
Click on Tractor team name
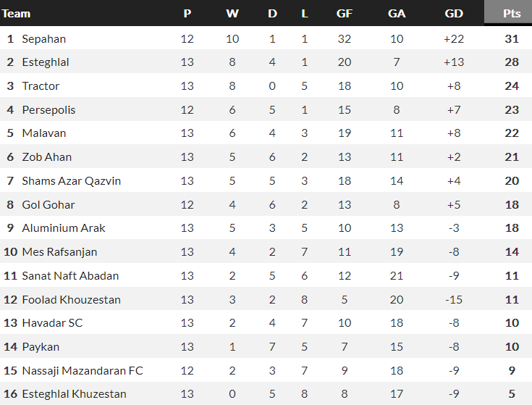41,86
